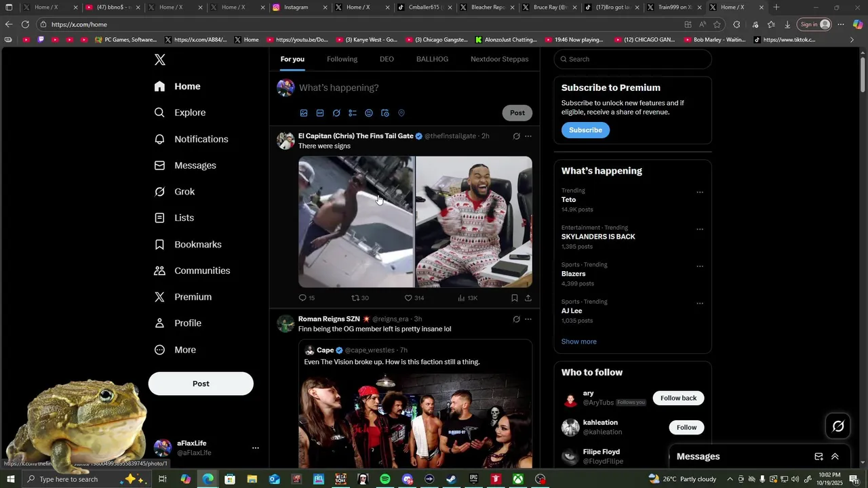Image resolution: width=868 pixels, height=488 pixels.
Task: Click the browser address bar
Action: coord(359,24)
